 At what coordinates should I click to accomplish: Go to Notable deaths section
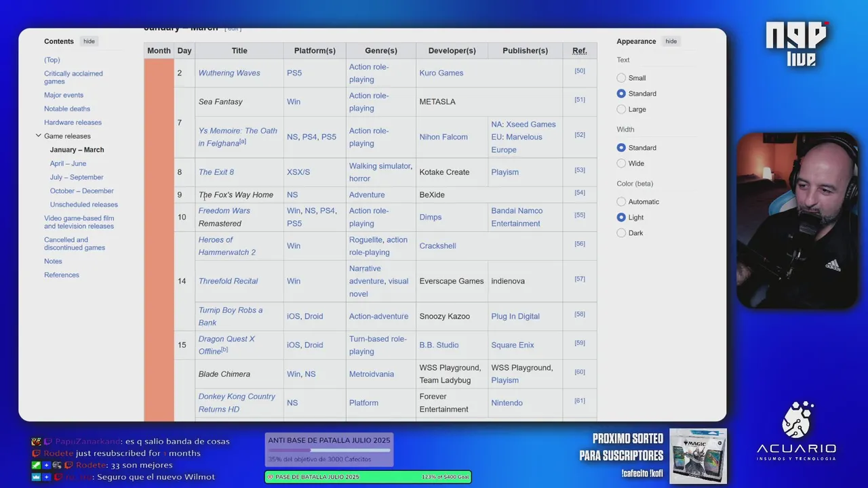coord(67,109)
